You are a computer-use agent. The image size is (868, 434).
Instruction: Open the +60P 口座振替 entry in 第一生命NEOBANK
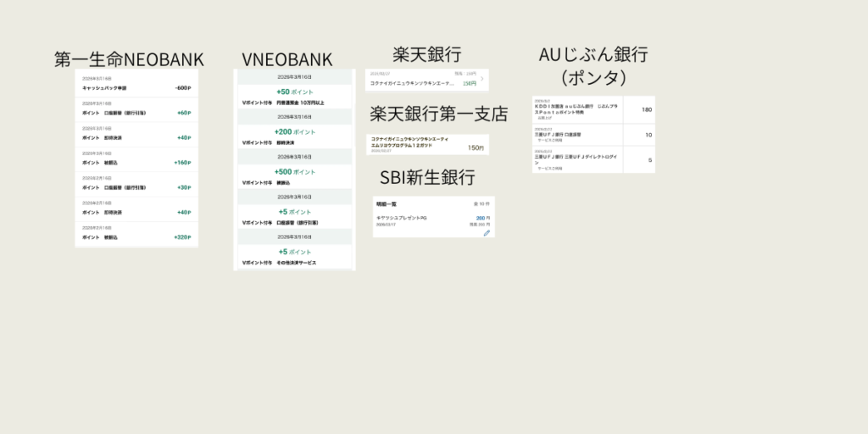click(136, 112)
